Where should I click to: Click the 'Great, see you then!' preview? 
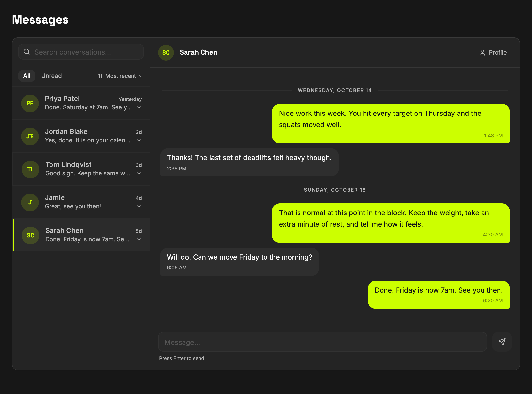click(73, 206)
